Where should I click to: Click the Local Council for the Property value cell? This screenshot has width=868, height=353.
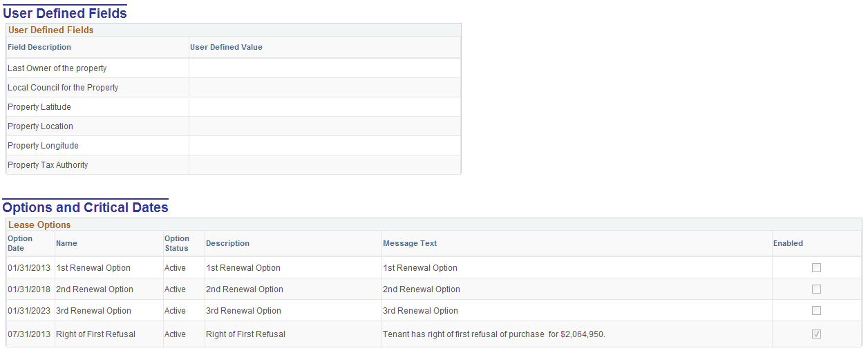[x=325, y=88]
